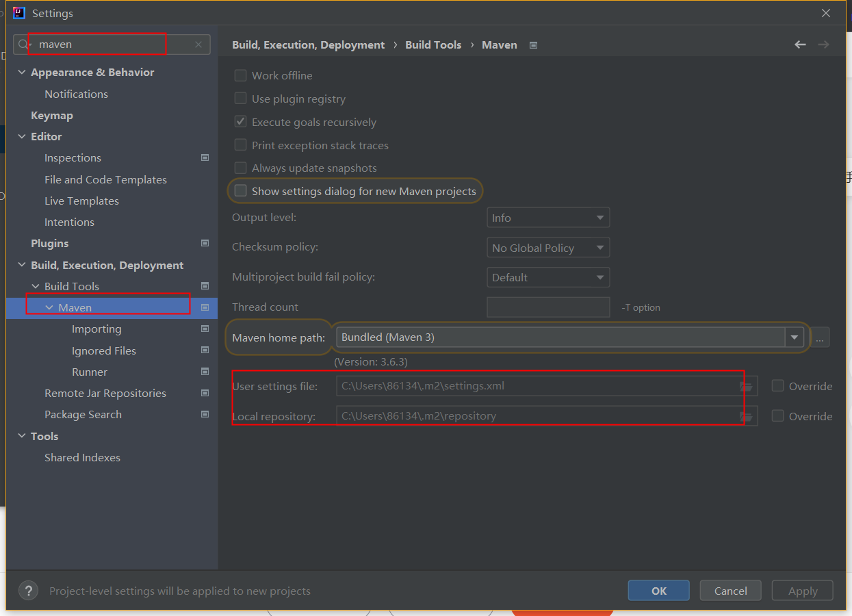852x616 pixels.
Task: Open the Output level dropdown
Action: pos(548,218)
